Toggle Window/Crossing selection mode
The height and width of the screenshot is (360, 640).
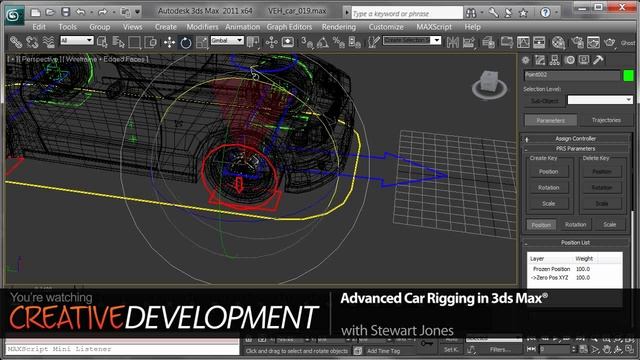[151, 42]
